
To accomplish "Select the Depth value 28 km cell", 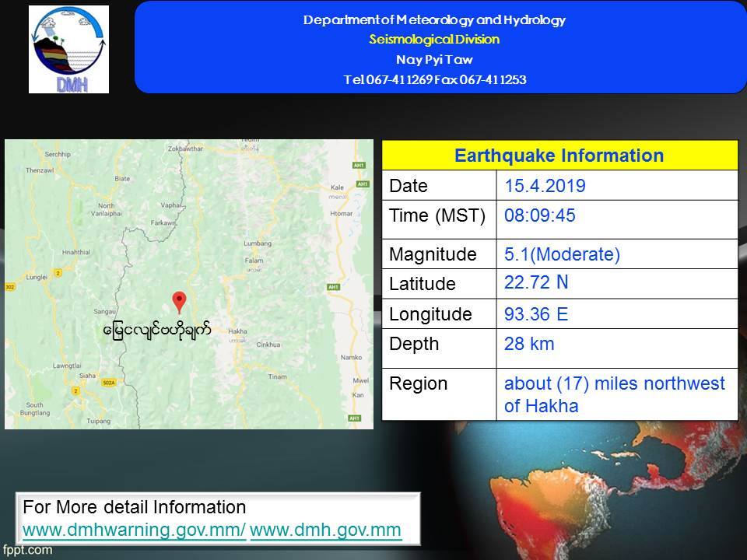I will pos(529,344).
